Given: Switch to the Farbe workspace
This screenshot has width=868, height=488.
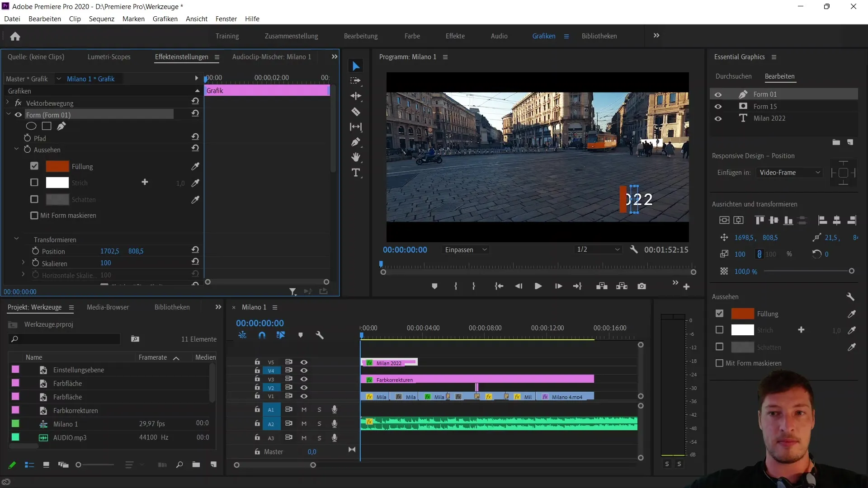Looking at the screenshot, I should (412, 36).
